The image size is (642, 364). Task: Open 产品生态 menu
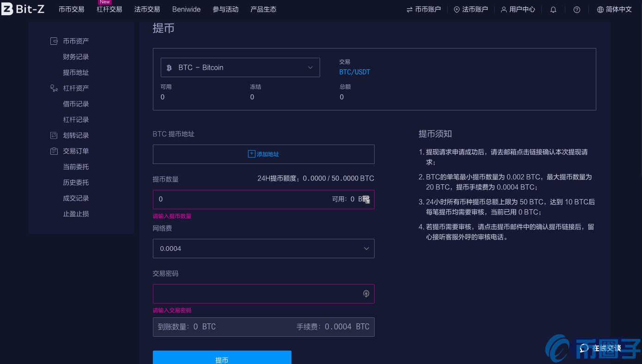click(263, 9)
